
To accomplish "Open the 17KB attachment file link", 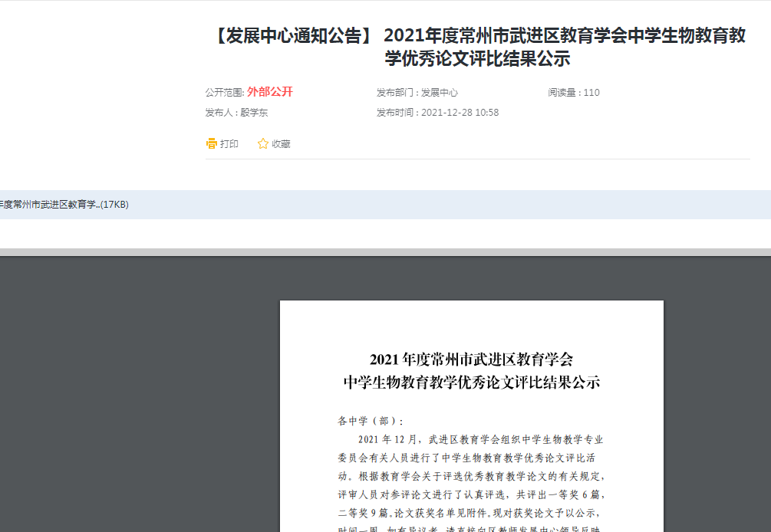I will 64,205.
